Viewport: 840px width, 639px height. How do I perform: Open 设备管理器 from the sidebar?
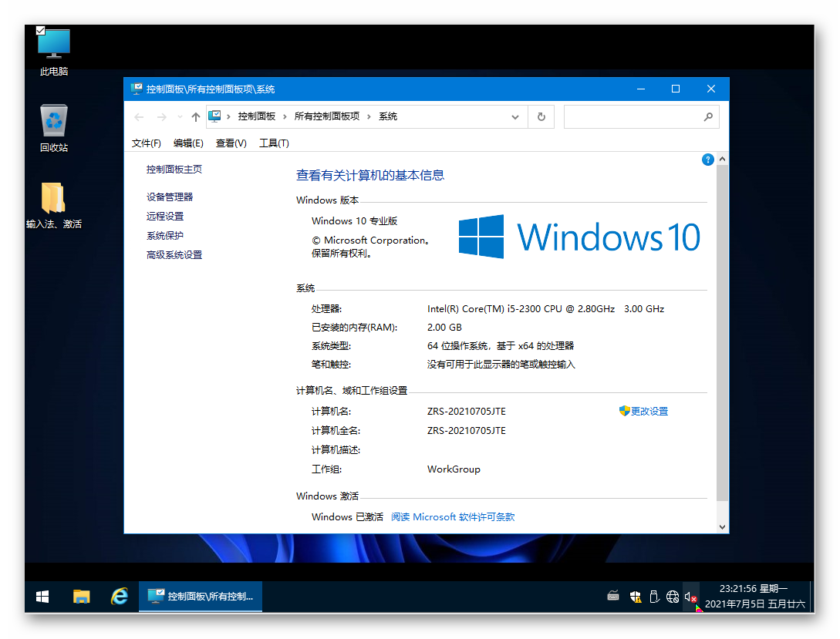pyautogui.click(x=169, y=197)
